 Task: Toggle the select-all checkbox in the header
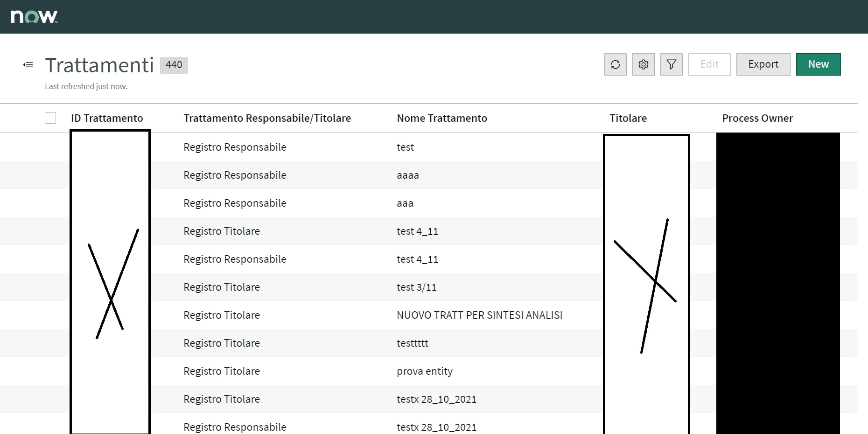(x=50, y=118)
